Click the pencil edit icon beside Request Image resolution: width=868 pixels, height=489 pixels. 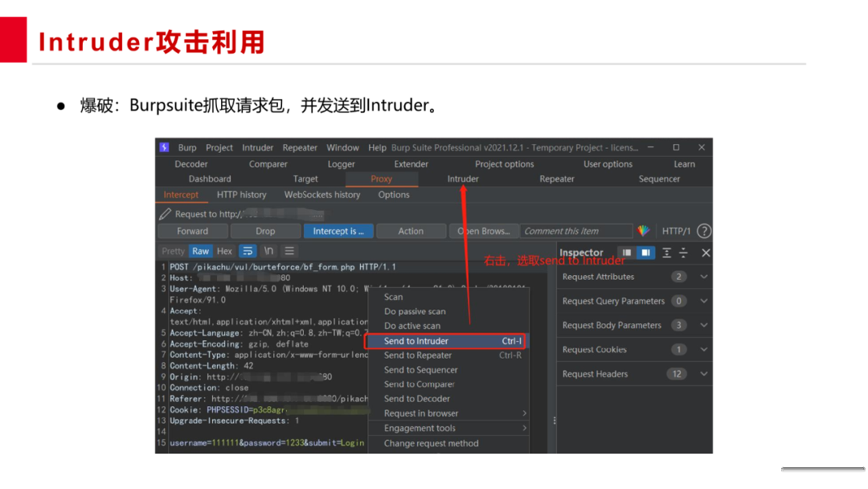click(x=165, y=214)
